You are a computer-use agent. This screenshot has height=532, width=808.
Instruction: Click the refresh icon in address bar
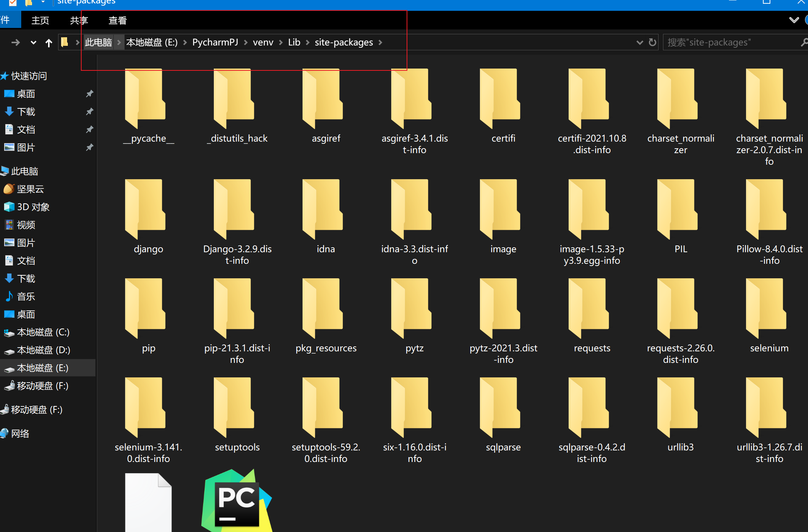652,42
